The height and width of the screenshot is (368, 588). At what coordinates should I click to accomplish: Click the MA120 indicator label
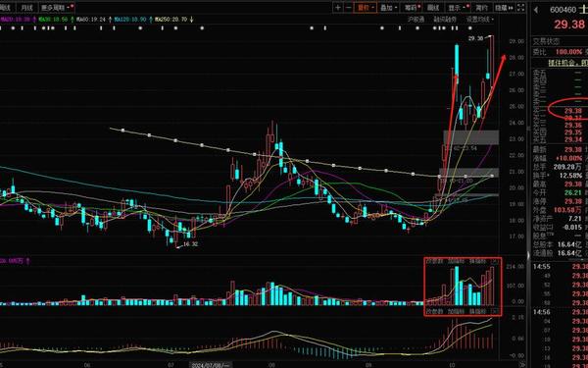coord(129,20)
